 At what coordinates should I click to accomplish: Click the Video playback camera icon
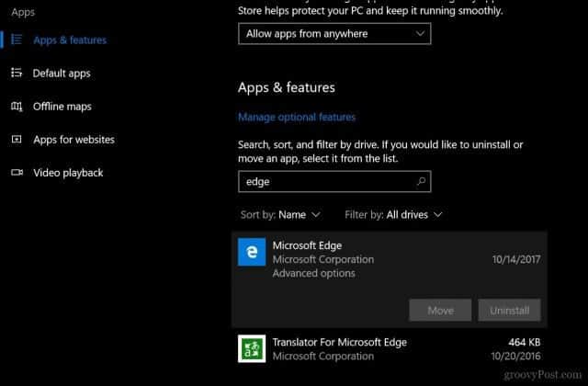pyautogui.click(x=17, y=172)
